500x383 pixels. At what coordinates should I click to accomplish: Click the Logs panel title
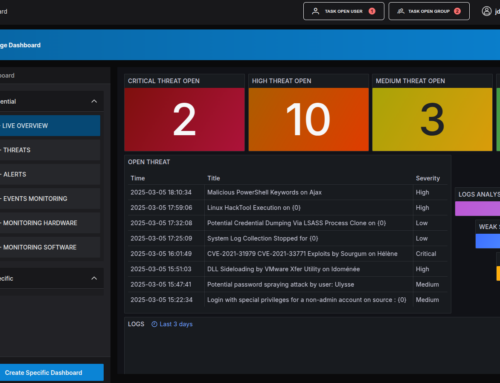coord(136,324)
